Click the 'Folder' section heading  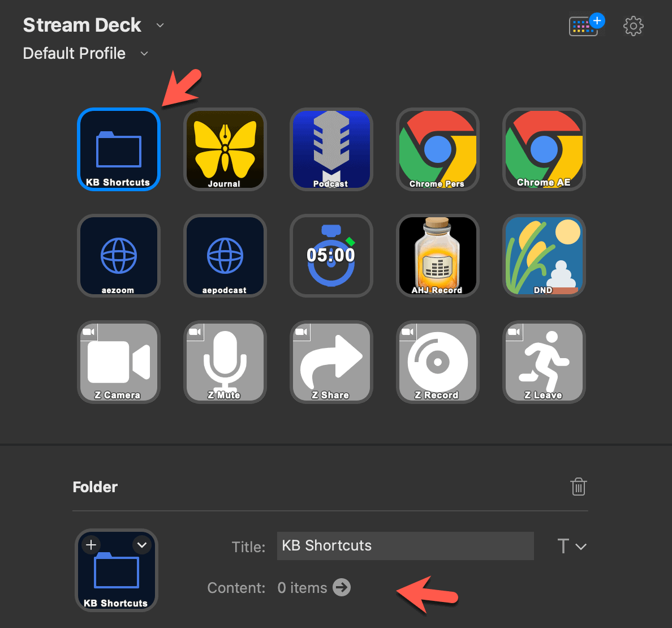pos(95,487)
